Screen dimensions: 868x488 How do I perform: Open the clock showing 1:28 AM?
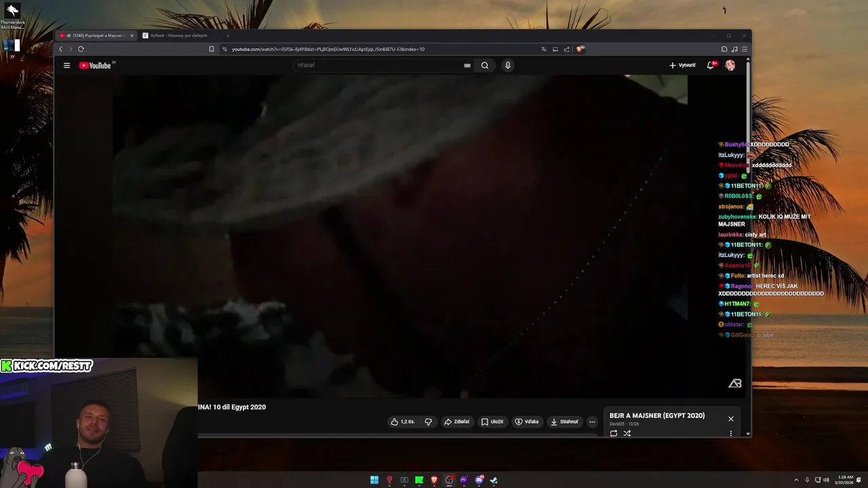tap(846, 480)
